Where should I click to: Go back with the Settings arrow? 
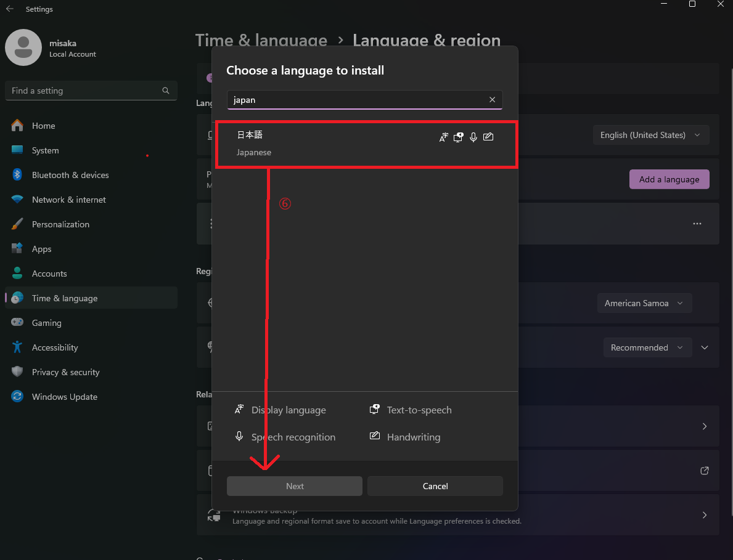10,9
